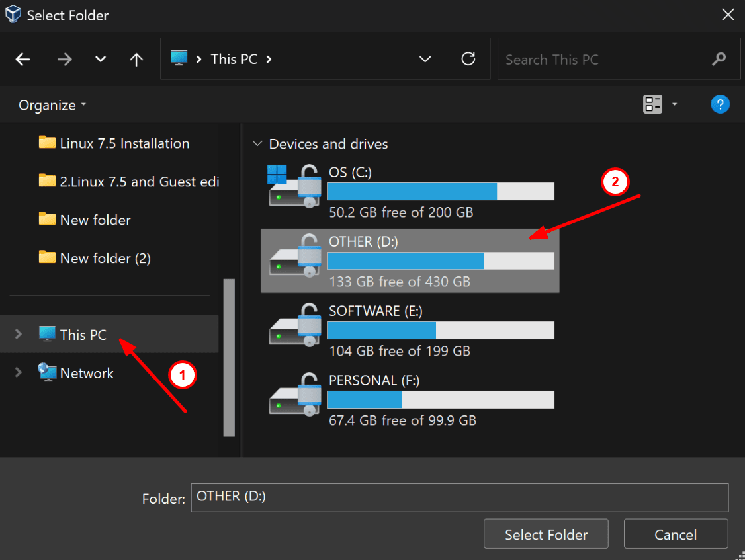
Task: Open Help via the question mark icon
Action: tap(721, 104)
